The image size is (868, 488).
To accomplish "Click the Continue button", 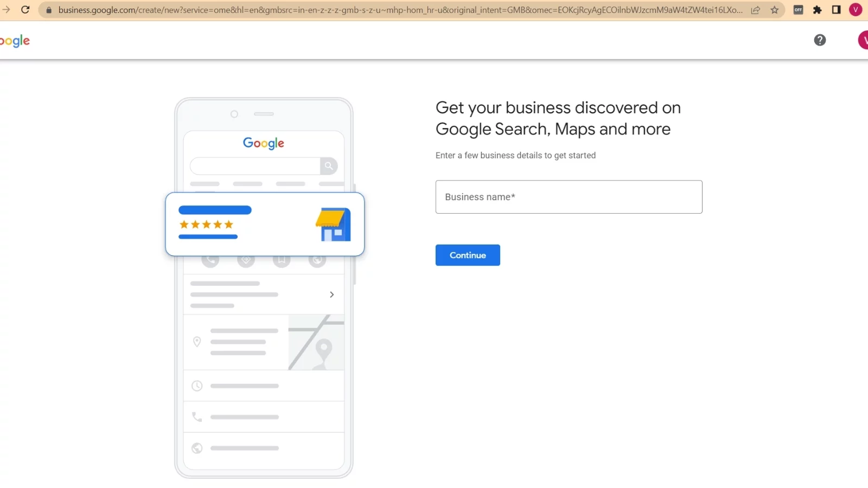I will (x=468, y=255).
